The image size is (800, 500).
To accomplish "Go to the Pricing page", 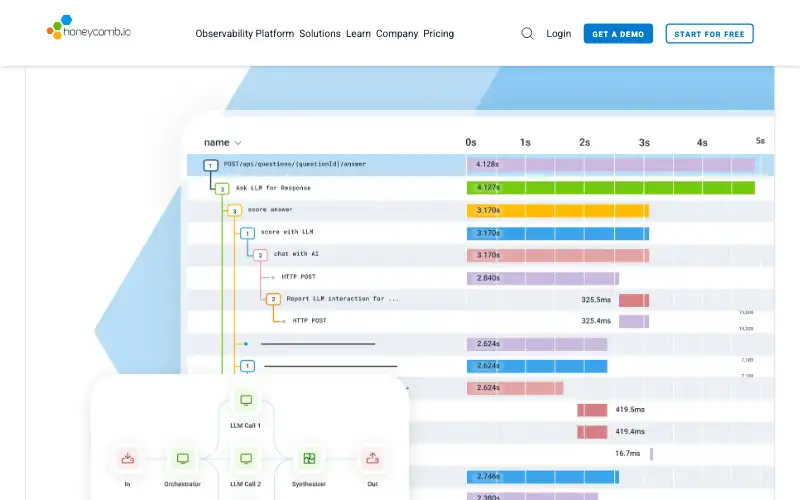I will [438, 34].
